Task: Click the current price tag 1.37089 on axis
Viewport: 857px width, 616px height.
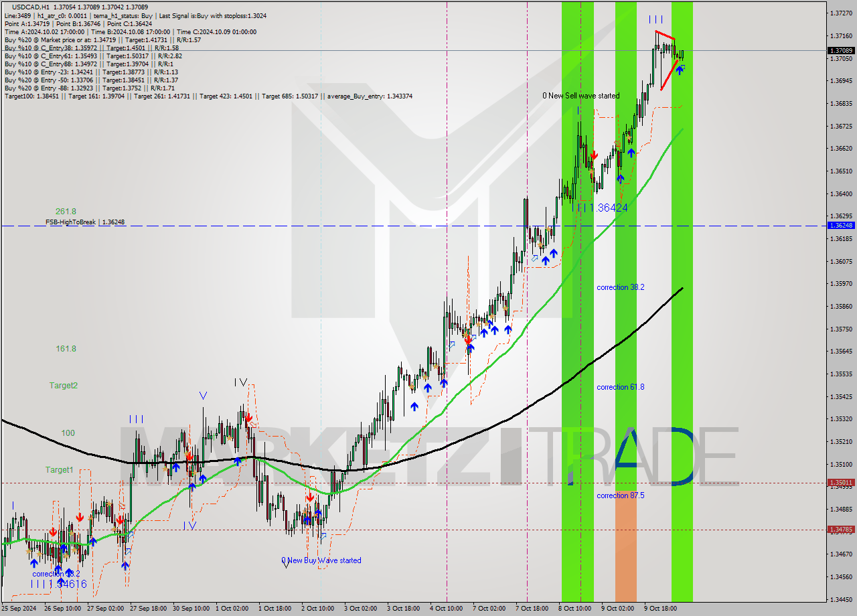Action: coord(841,50)
